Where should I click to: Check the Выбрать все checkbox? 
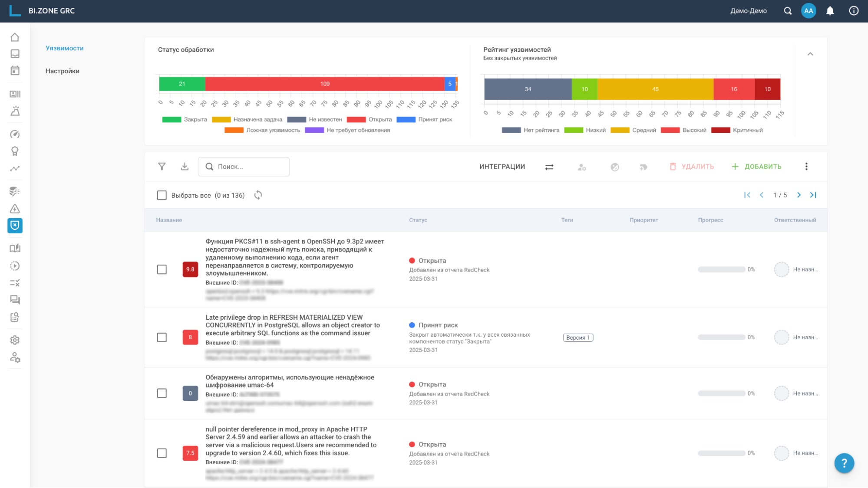point(162,195)
